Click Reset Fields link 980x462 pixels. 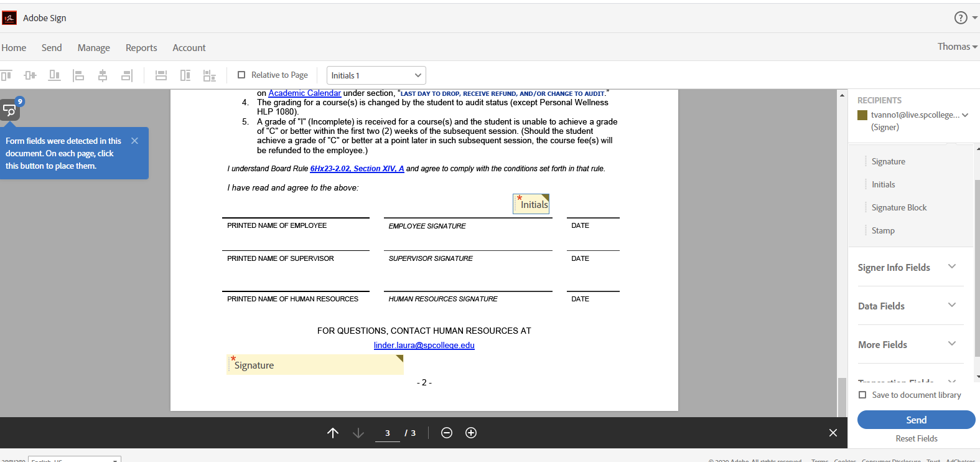tap(917, 438)
